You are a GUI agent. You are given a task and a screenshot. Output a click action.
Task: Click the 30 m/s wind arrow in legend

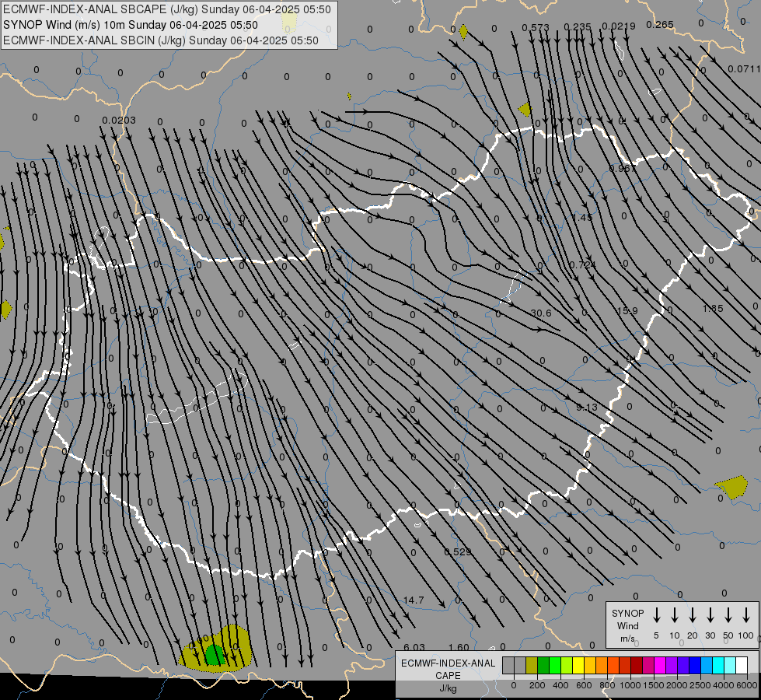pyautogui.click(x=710, y=615)
